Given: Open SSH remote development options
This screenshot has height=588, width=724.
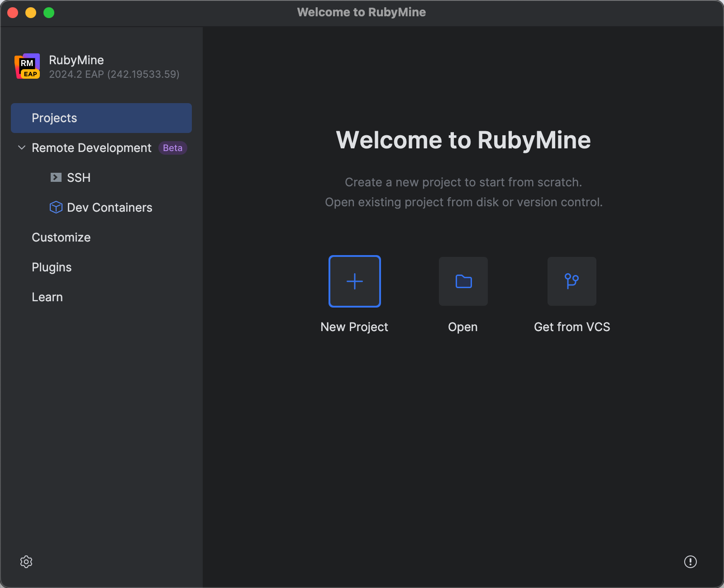Looking at the screenshot, I should (79, 177).
